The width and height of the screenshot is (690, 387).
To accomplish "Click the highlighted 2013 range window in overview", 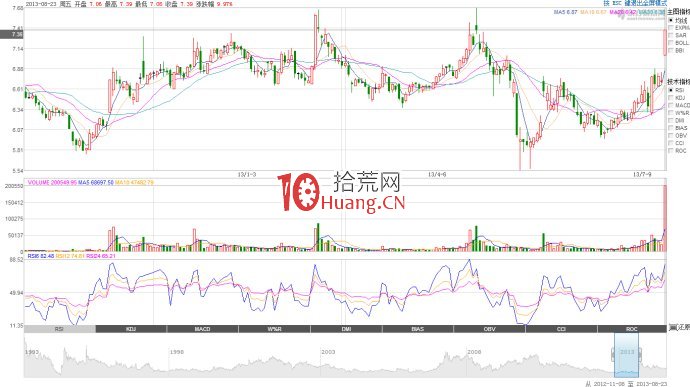I will coord(627,355).
